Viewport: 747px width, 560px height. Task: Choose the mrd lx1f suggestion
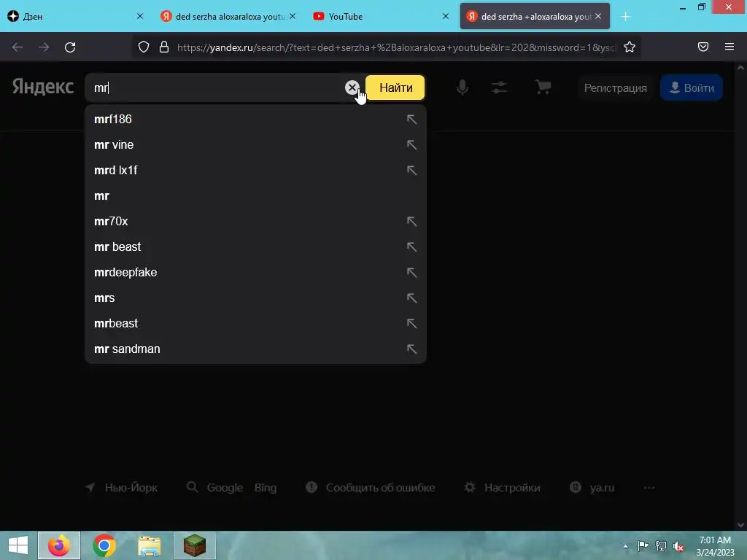[255, 170]
